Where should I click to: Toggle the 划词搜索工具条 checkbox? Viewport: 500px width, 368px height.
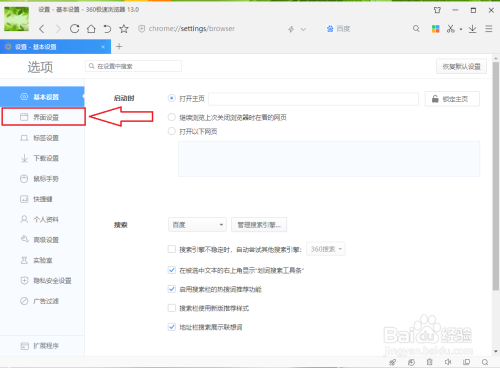[x=172, y=270]
